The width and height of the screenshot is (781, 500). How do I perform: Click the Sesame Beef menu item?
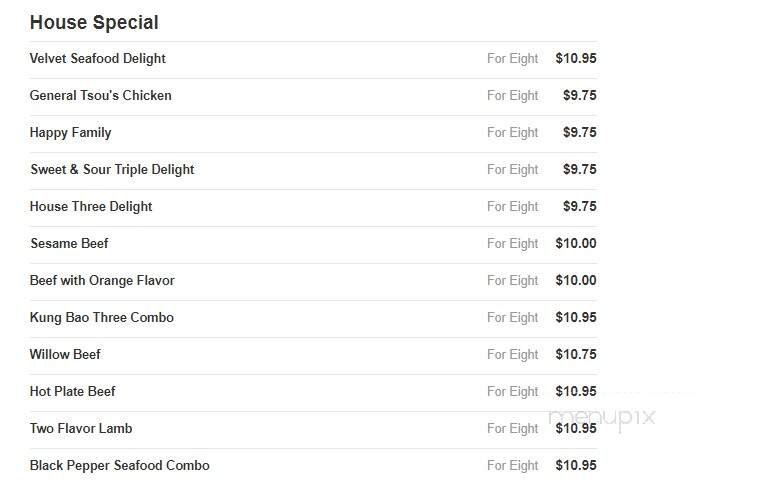pyautogui.click(x=69, y=244)
